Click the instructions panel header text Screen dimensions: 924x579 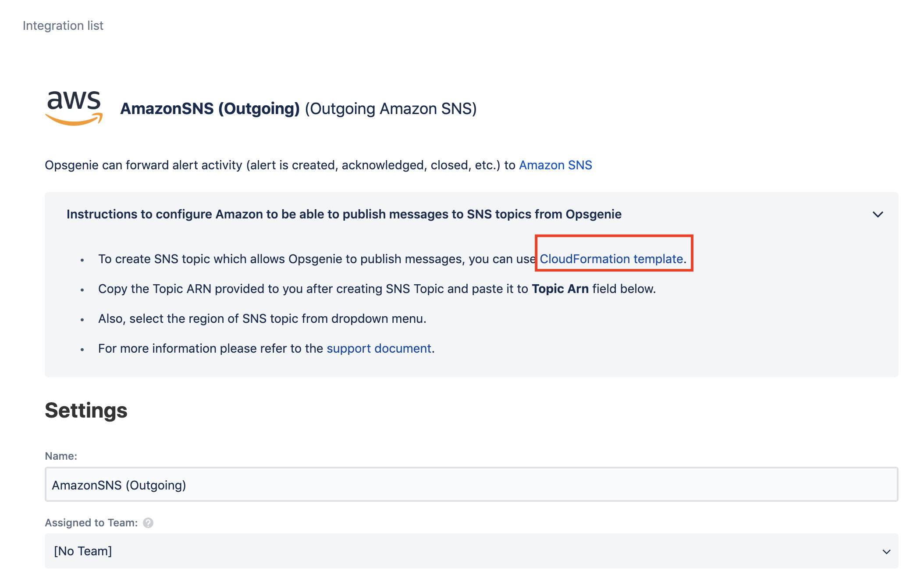344,214
